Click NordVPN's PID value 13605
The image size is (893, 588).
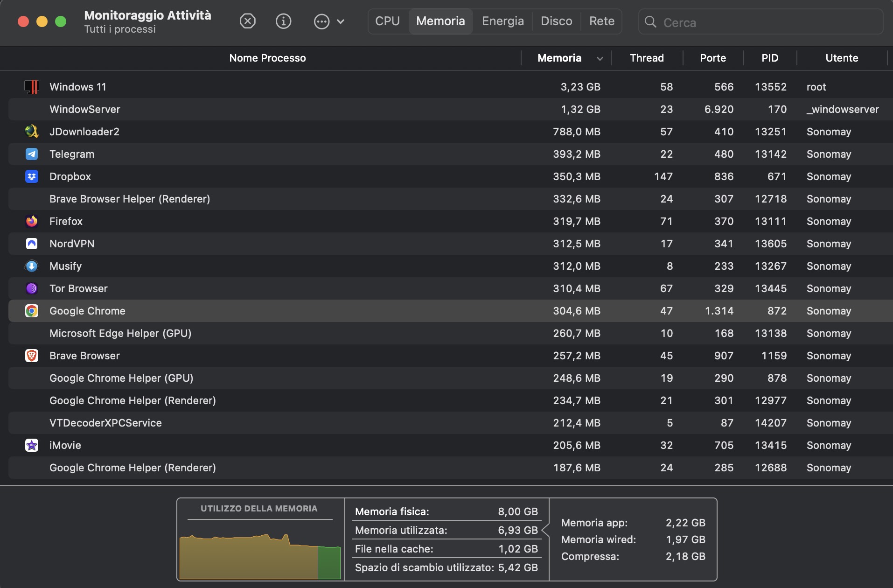771,244
